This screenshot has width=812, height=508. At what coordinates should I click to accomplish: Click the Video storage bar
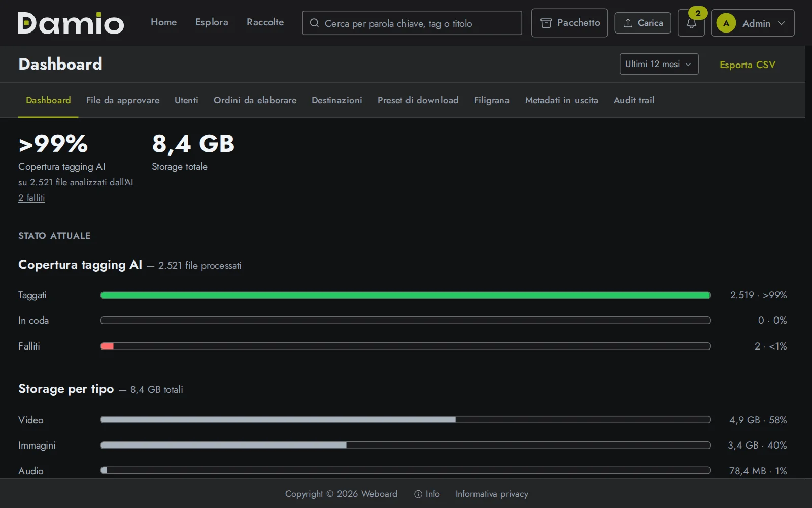click(x=405, y=420)
